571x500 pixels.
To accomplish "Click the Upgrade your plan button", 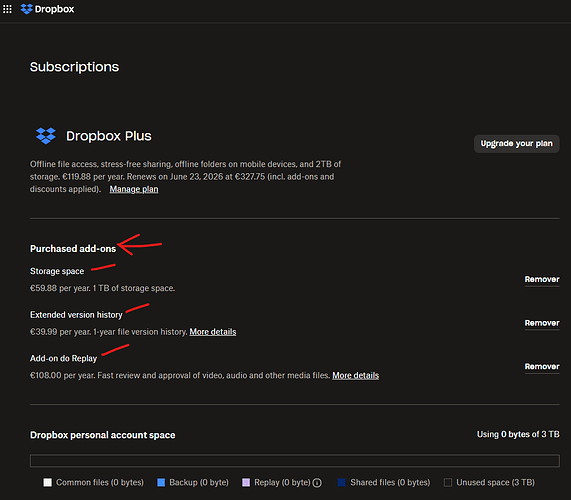I will click(x=516, y=143).
